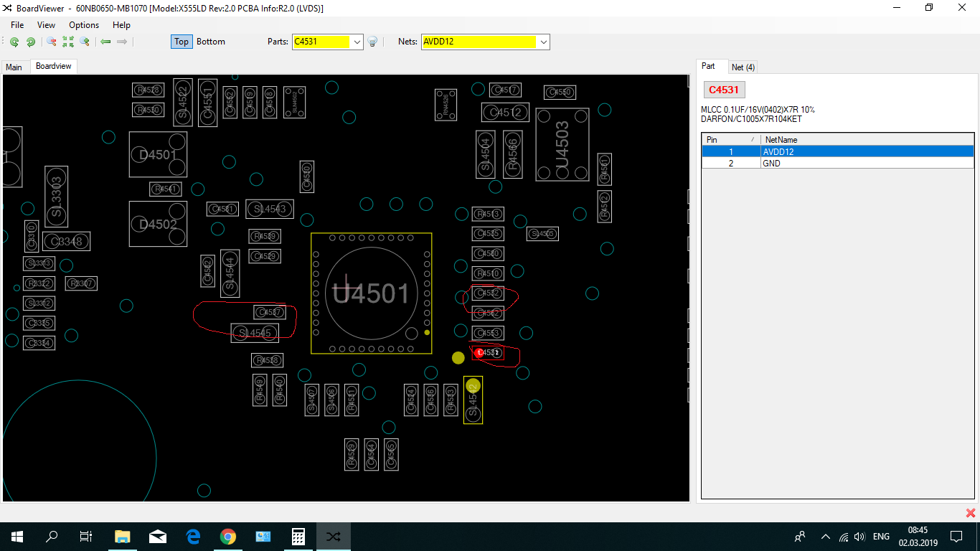Click the fit-to-window green arrows icon
This screenshot has height=551, width=980.
point(68,42)
